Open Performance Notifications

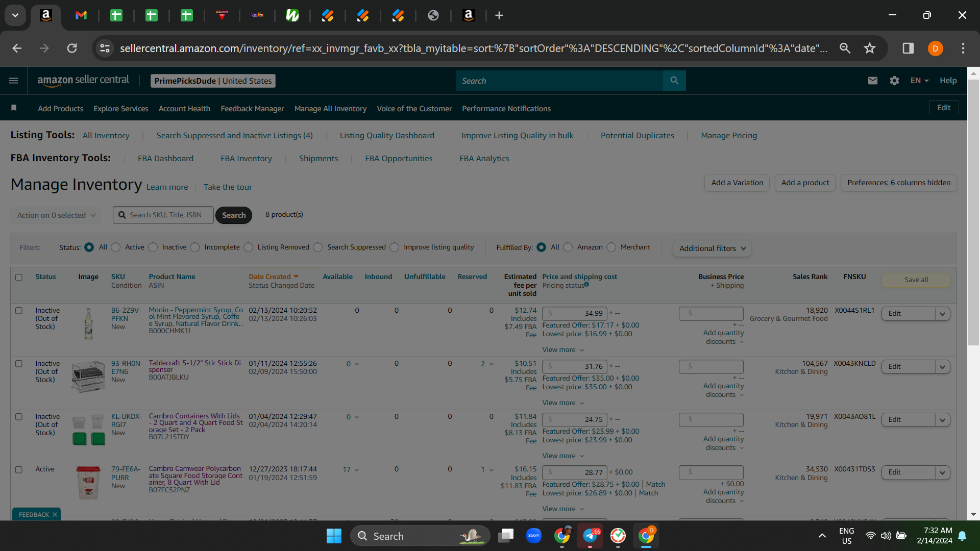[506, 109]
